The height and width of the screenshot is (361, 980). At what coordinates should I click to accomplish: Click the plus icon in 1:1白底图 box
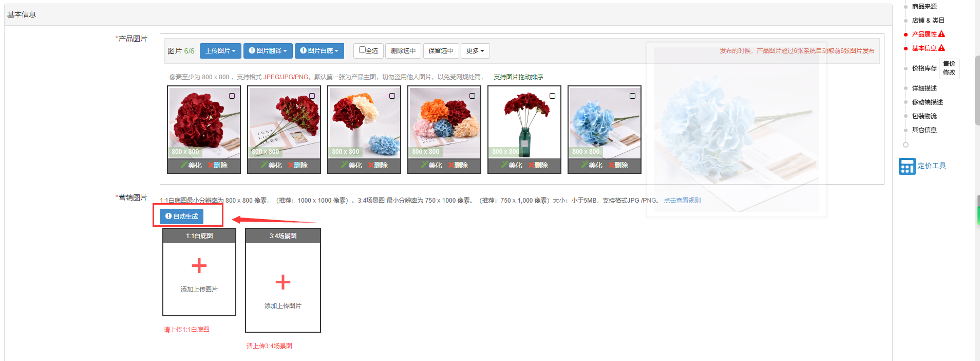point(199,266)
